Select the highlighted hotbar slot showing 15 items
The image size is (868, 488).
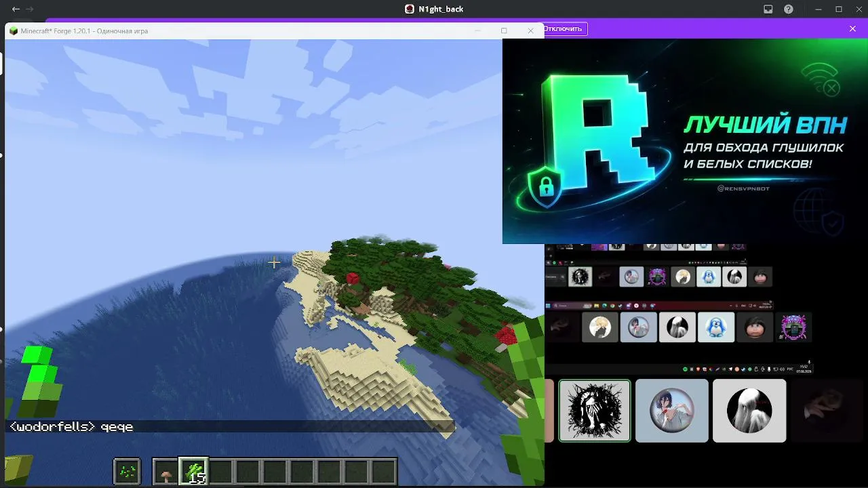(193, 471)
